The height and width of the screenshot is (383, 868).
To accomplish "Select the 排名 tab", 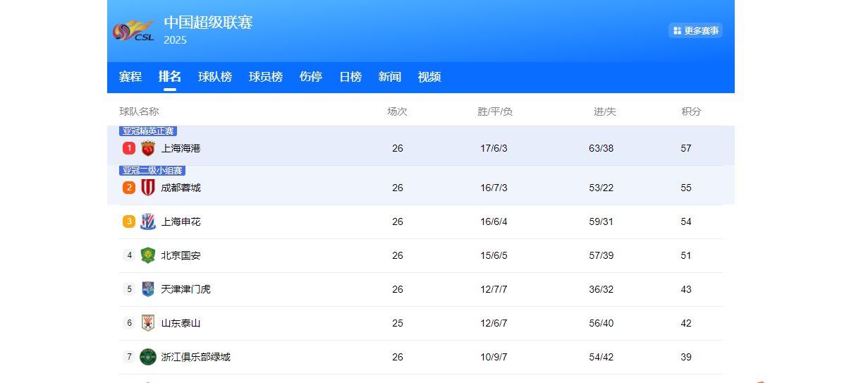I will pyautogui.click(x=170, y=77).
